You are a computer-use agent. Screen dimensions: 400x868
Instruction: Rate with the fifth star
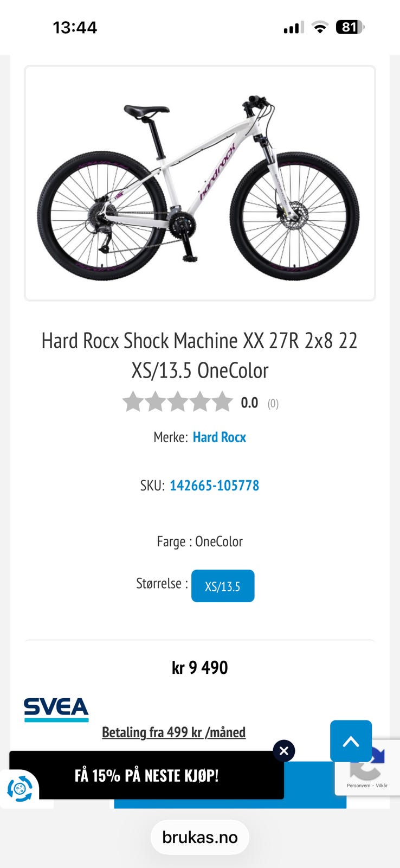(222, 402)
